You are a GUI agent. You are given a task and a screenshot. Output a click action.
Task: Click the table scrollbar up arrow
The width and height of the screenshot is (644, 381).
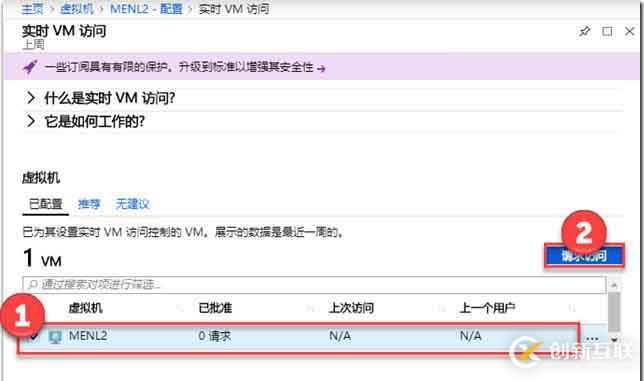(x=614, y=285)
